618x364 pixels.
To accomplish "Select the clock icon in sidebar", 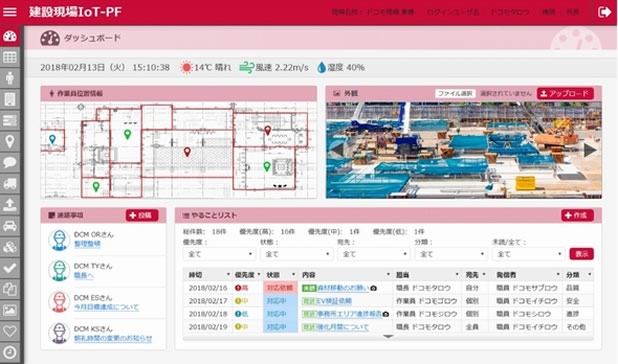I will click(x=10, y=352).
